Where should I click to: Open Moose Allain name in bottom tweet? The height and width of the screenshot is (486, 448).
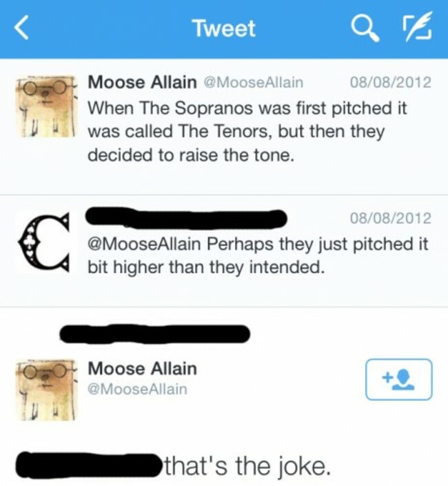(142, 369)
